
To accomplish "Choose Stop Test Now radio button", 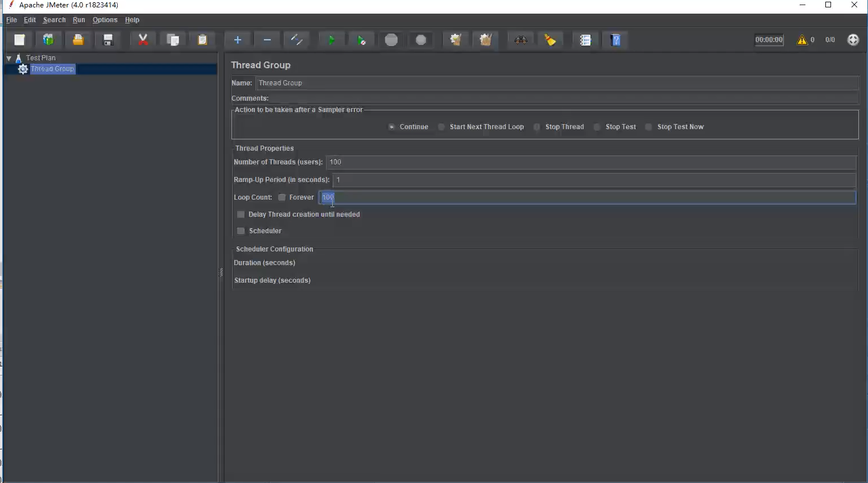I will pyautogui.click(x=649, y=127).
